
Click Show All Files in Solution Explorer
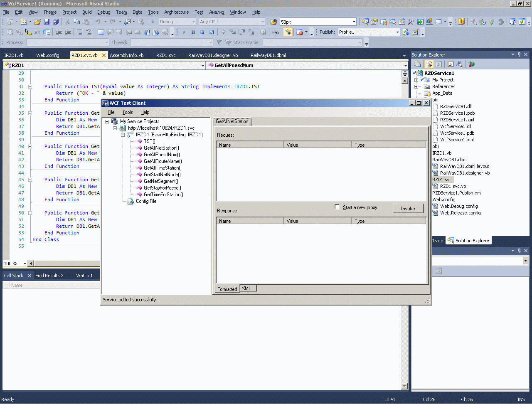[429, 64]
